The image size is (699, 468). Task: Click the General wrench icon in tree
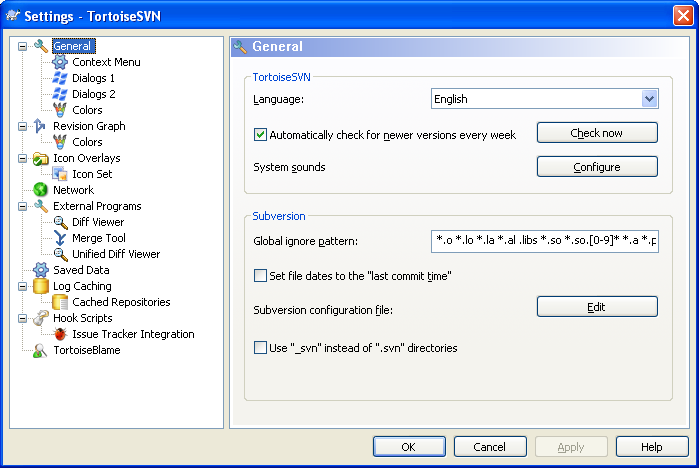41,46
